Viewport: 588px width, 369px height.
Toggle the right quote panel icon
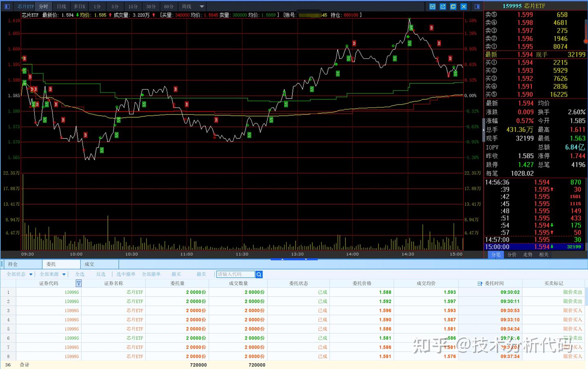point(477,7)
